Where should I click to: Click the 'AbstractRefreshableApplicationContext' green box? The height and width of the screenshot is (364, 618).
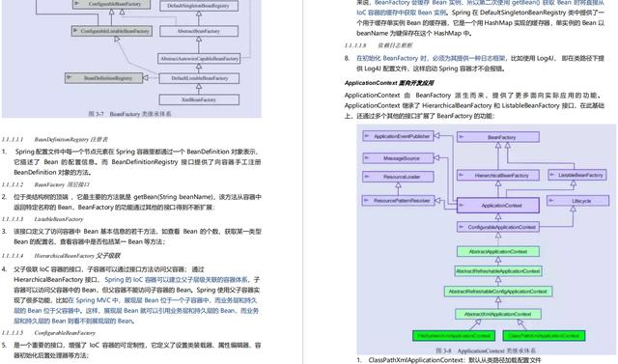(498, 271)
